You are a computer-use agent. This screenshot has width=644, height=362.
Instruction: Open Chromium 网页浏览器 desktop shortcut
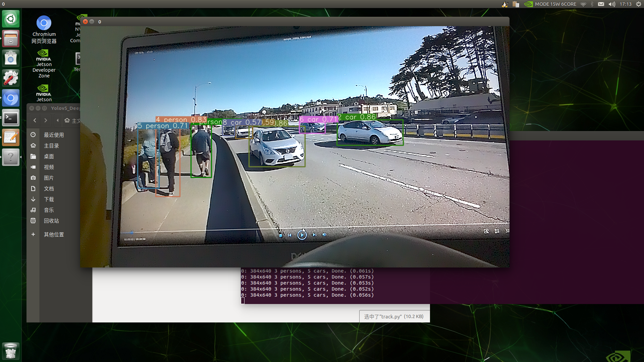pyautogui.click(x=44, y=29)
